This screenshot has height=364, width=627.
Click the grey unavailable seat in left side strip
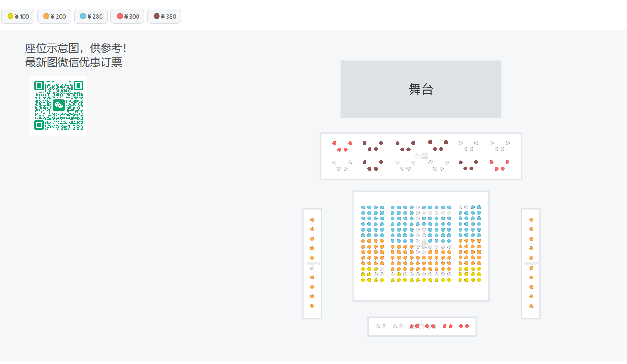[312, 268]
